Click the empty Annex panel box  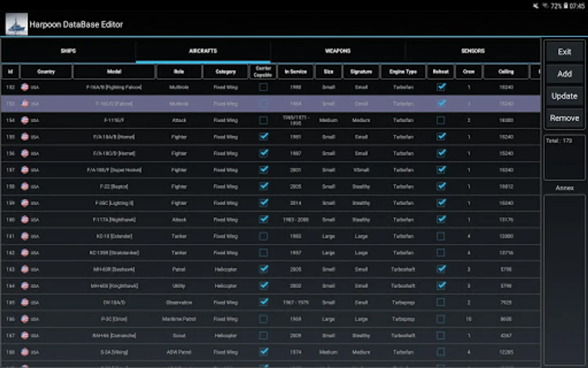tap(564, 280)
